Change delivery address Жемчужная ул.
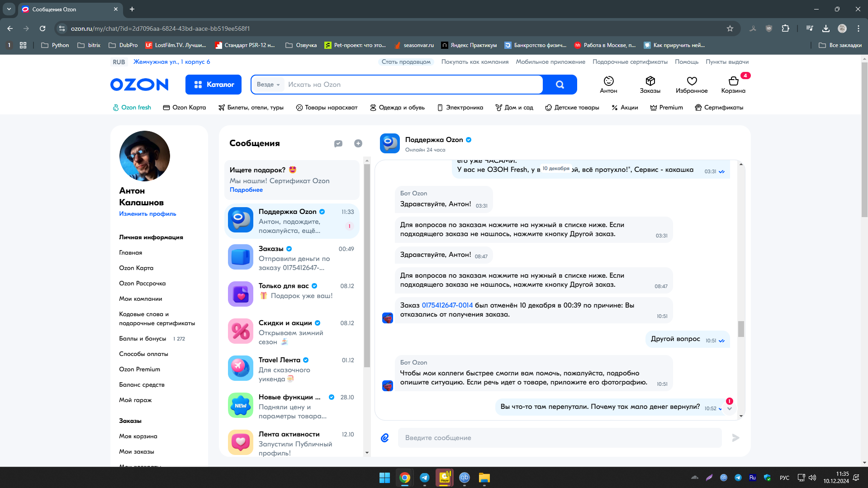868x488 pixels. tap(171, 62)
